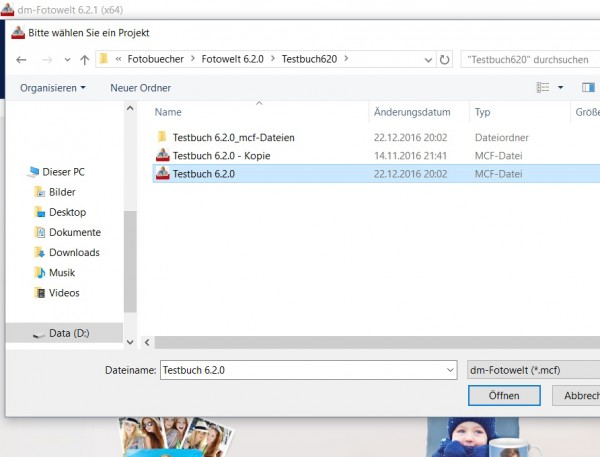Image resolution: width=600 pixels, height=457 pixels.
Task: Click the up one level arrow
Action: pos(84,59)
